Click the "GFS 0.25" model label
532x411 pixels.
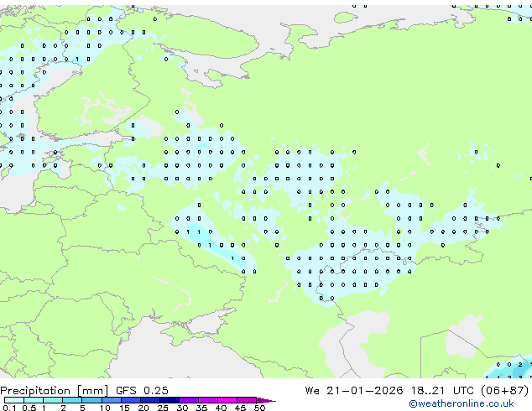(142, 391)
